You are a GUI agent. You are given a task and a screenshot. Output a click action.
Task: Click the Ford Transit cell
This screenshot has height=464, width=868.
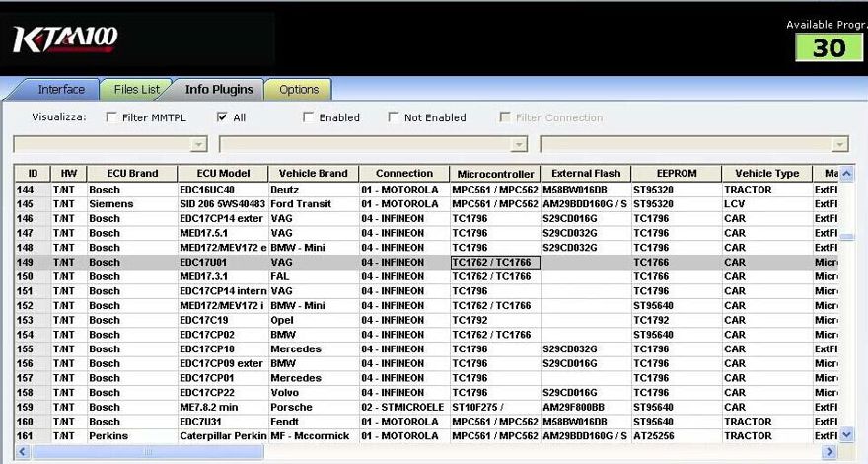click(x=314, y=204)
